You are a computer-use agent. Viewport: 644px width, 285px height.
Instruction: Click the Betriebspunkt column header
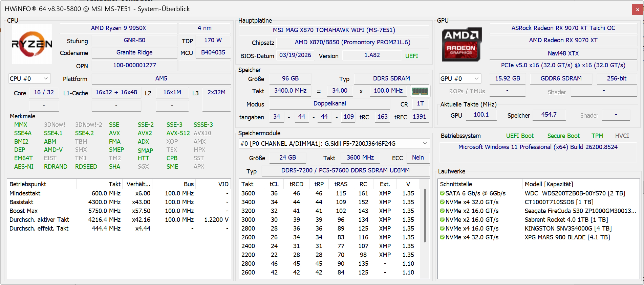point(42,184)
